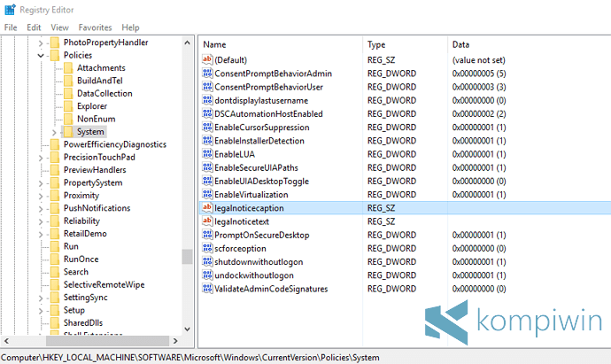Click the 0x00000003 (3) data value
The width and height of the screenshot is (611, 364).
(479, 87)
